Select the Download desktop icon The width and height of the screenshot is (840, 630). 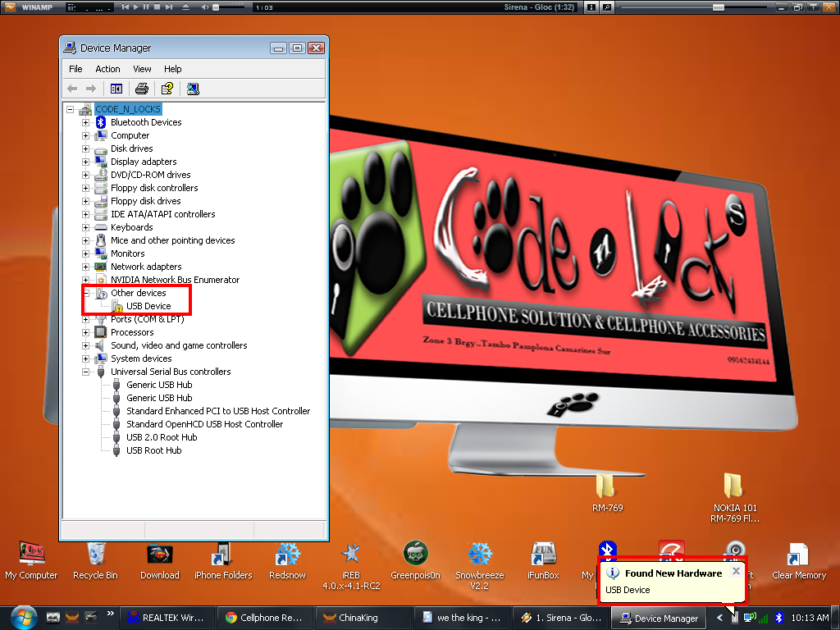[160, 560]
